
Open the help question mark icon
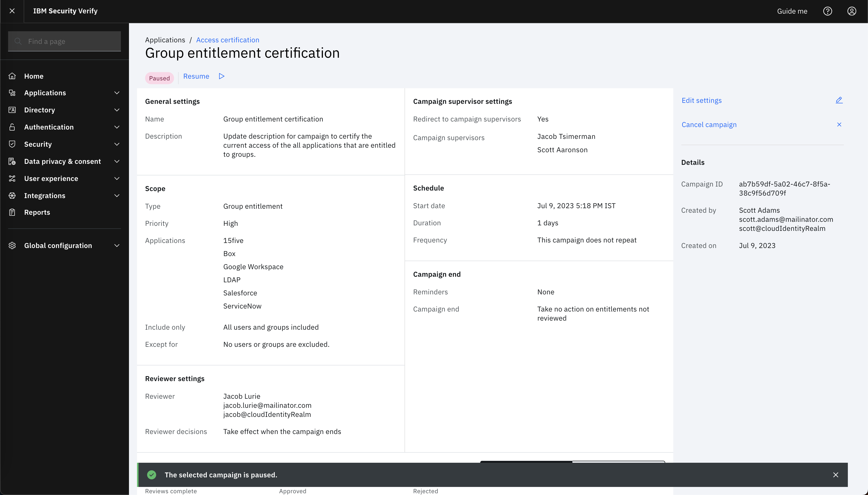828,11
